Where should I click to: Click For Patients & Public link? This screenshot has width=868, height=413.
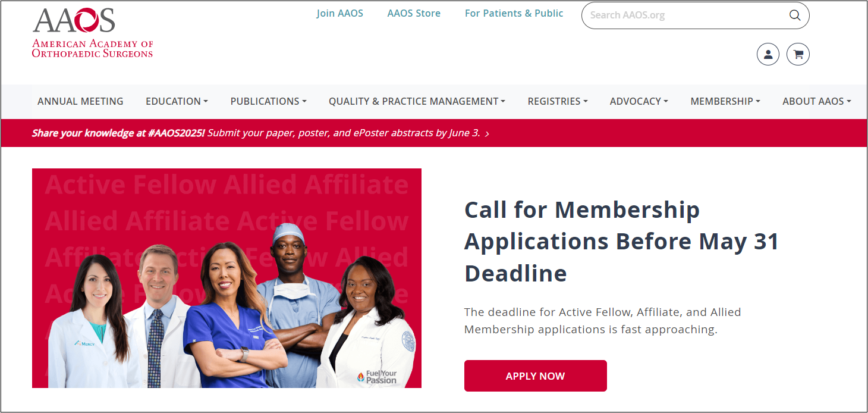coord(514,12)
